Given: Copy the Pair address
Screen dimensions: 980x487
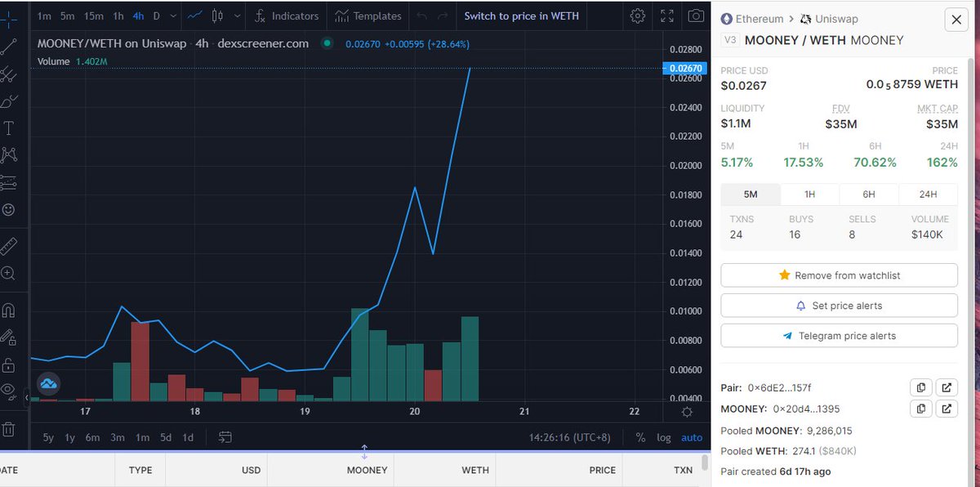Looking at the screenshot, I should point(921,387).
